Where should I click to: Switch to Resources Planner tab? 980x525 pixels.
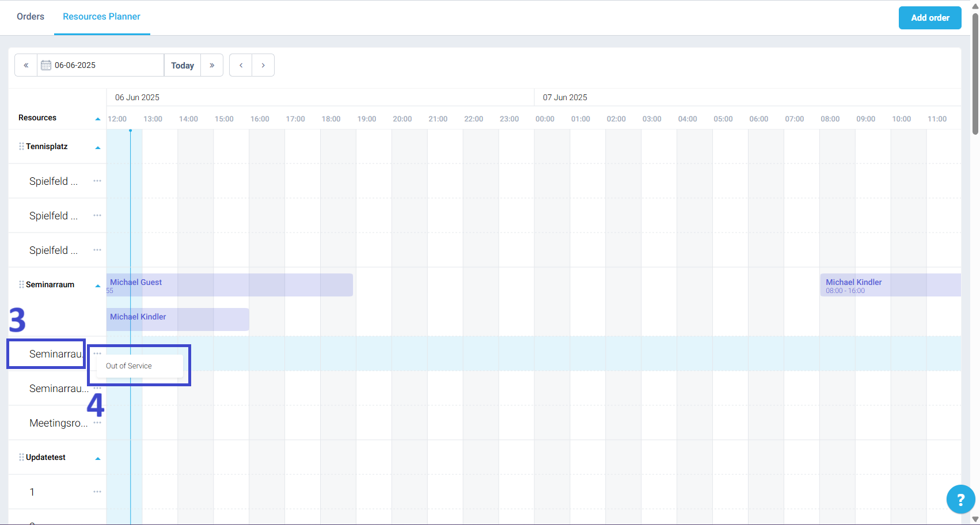point(102,17)
